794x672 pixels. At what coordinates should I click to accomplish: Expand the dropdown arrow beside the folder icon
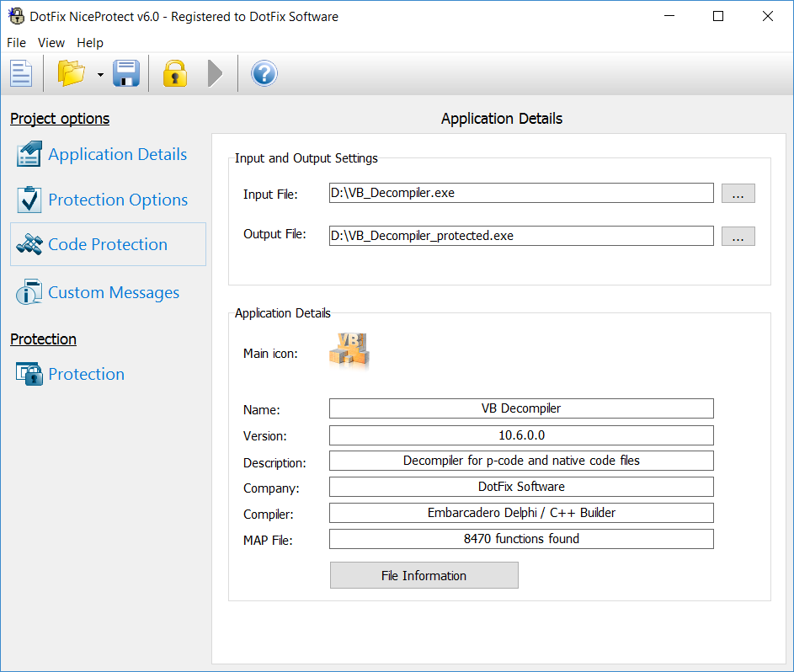pyautogui.click(x=100, y=75)
